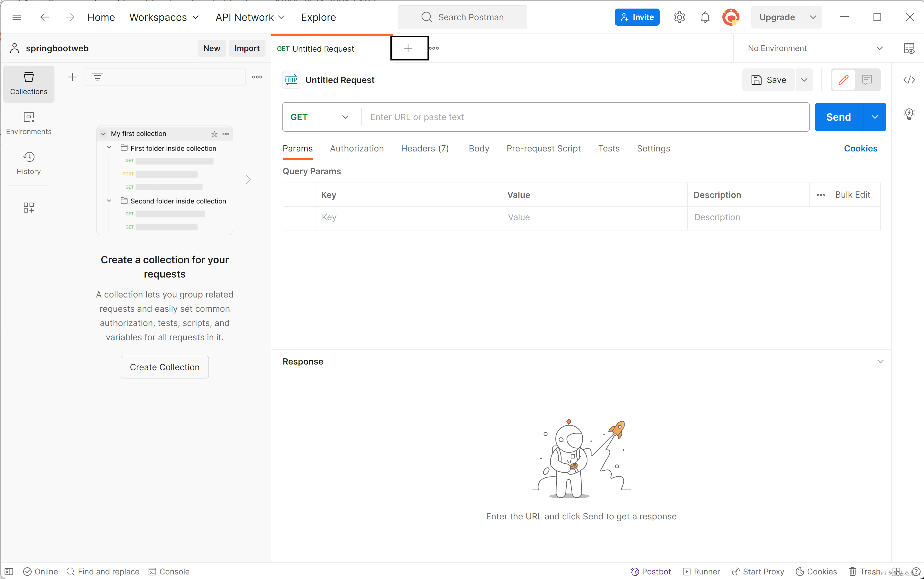
Task: Click the configure workspace sidebar icon
Action: pos(29,208)
